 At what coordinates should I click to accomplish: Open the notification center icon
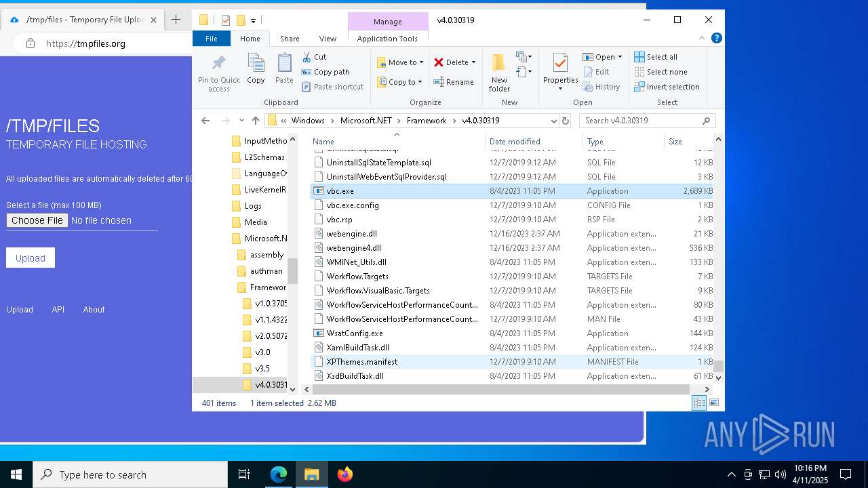click(846, 474)
